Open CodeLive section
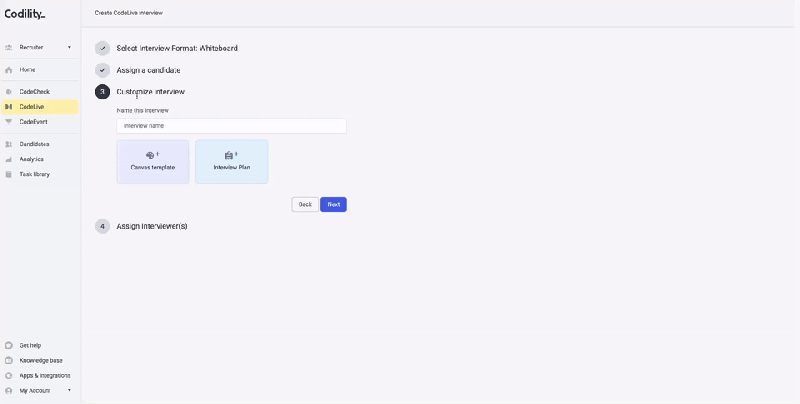This screenshot has width=800, height=404. pos(32,107)
